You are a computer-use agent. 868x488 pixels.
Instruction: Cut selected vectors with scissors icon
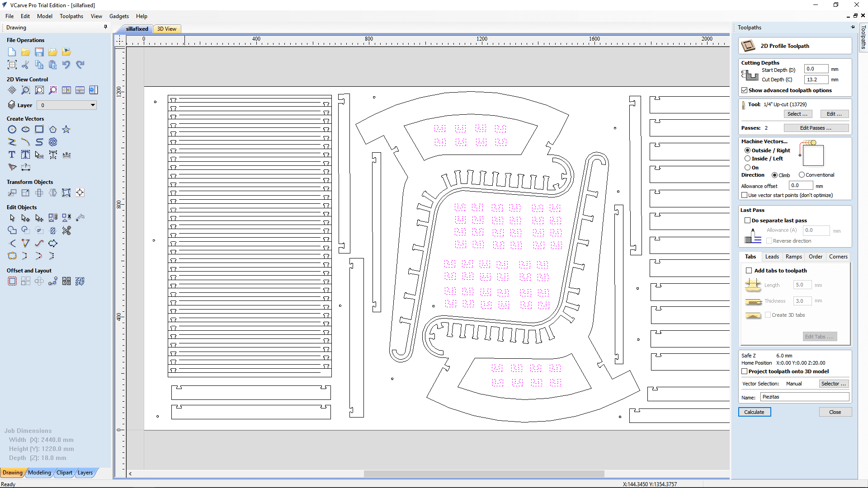26,65
